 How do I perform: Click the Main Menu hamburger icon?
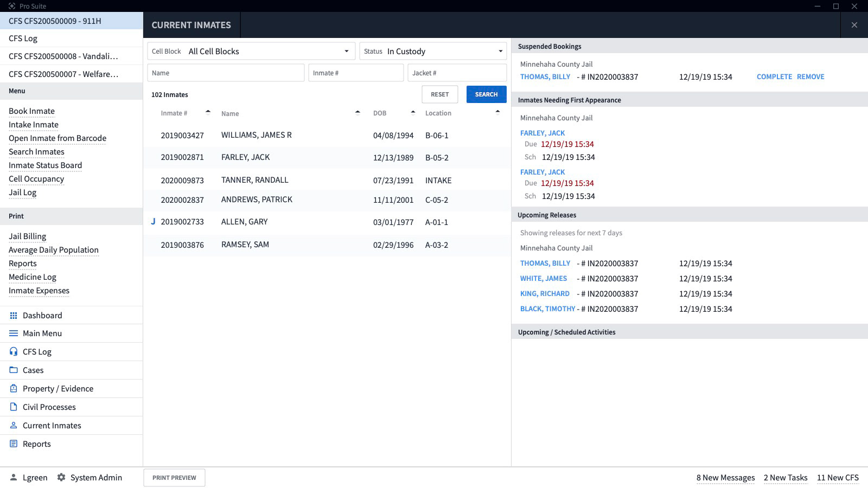(14, 333)
